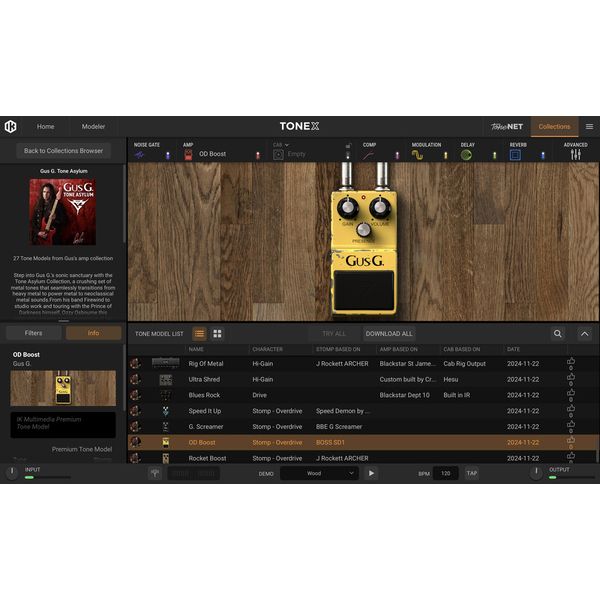600x600 pixels.
Task: Toggle the Cab lock icon
Action: click(348, 145)
